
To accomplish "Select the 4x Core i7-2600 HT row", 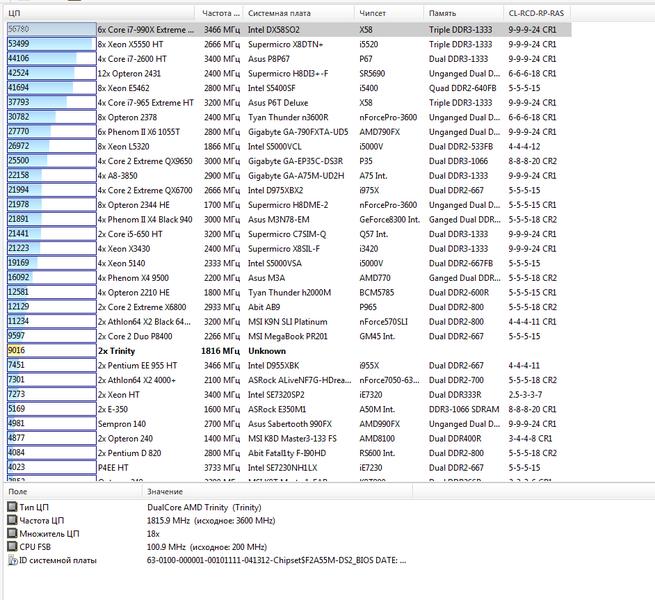I will [x=289, y=59].
